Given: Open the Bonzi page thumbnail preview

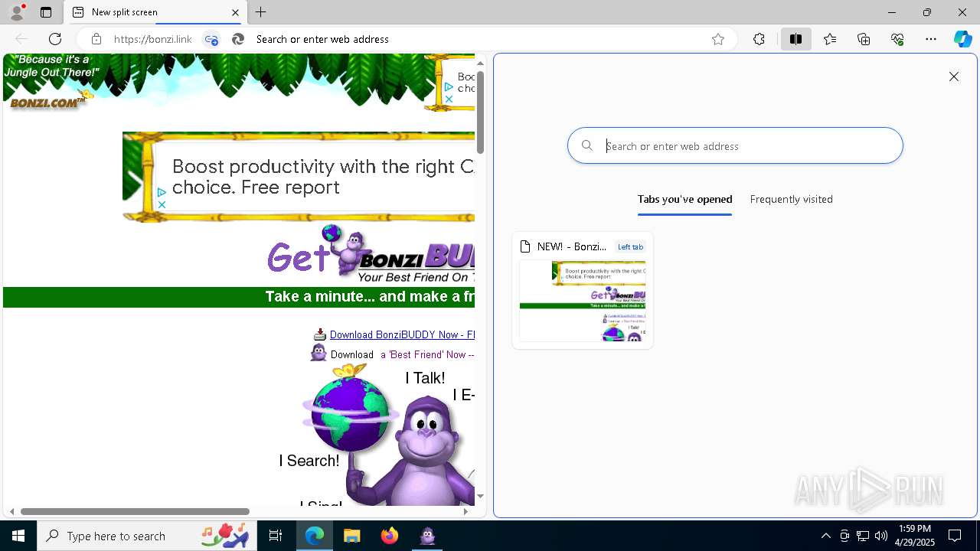Looking at the screenshot, I should click(583, 300).
